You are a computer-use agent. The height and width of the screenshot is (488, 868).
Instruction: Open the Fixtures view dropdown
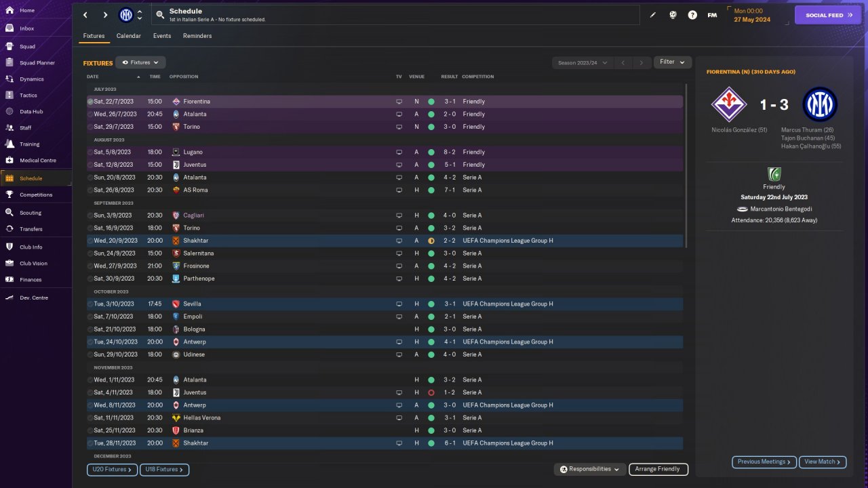[140, 62]
